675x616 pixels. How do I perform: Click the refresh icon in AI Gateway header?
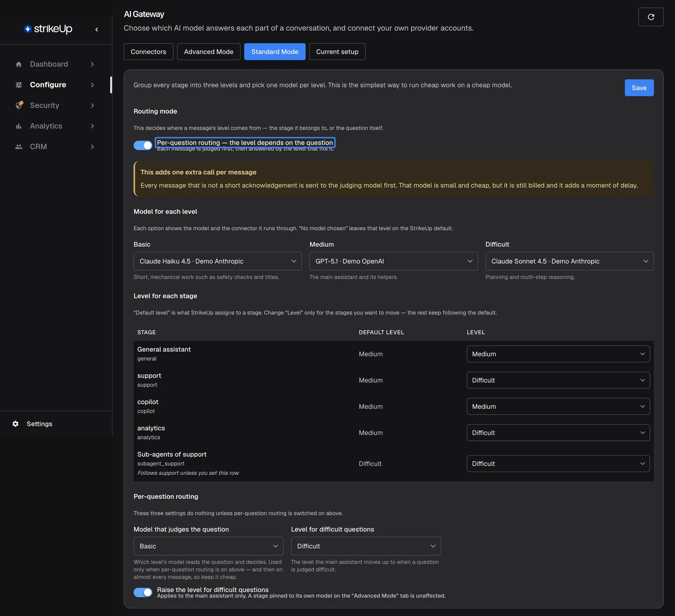click(651, 17)
